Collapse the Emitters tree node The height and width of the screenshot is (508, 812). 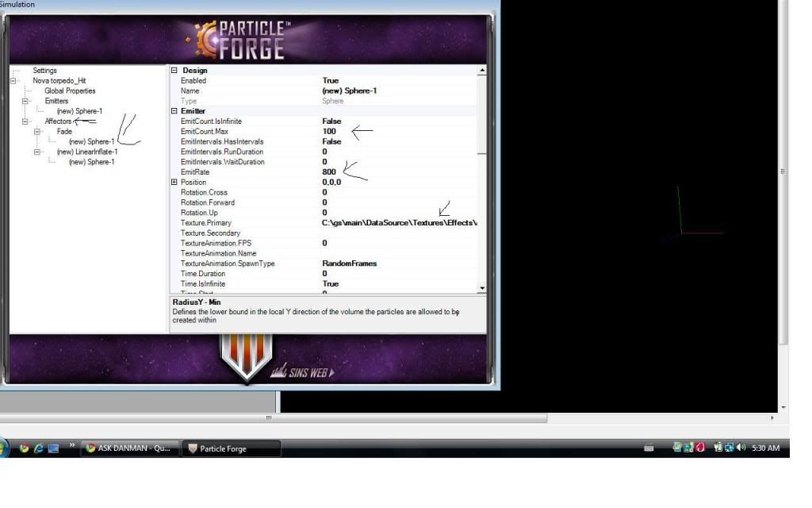point(25,101)
